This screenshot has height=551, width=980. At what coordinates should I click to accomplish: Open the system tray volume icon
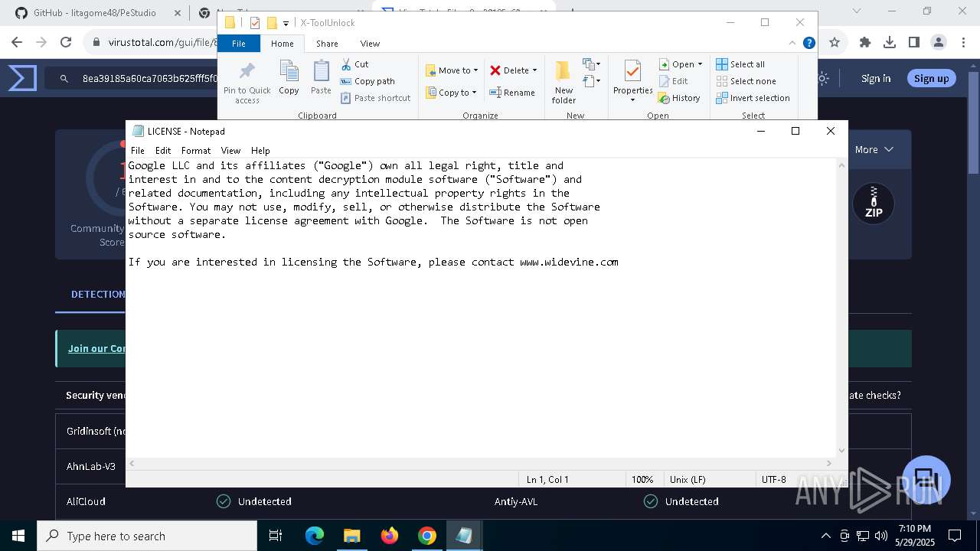[881, 536]
